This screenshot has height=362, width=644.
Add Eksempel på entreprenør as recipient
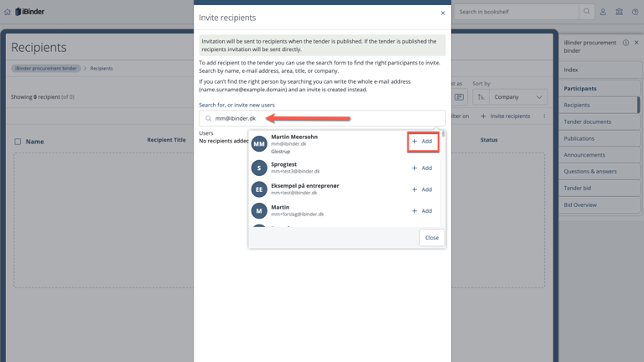(422, 189)
